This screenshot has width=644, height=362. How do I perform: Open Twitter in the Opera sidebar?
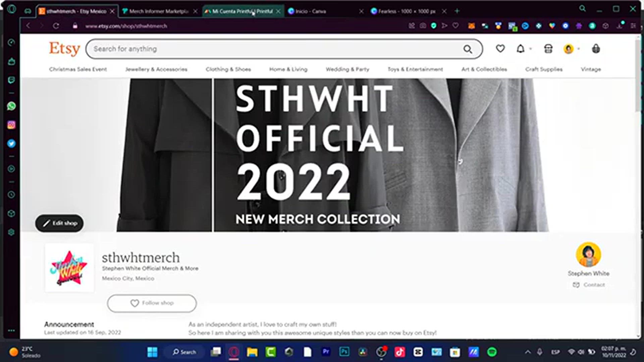pos(11,143)
